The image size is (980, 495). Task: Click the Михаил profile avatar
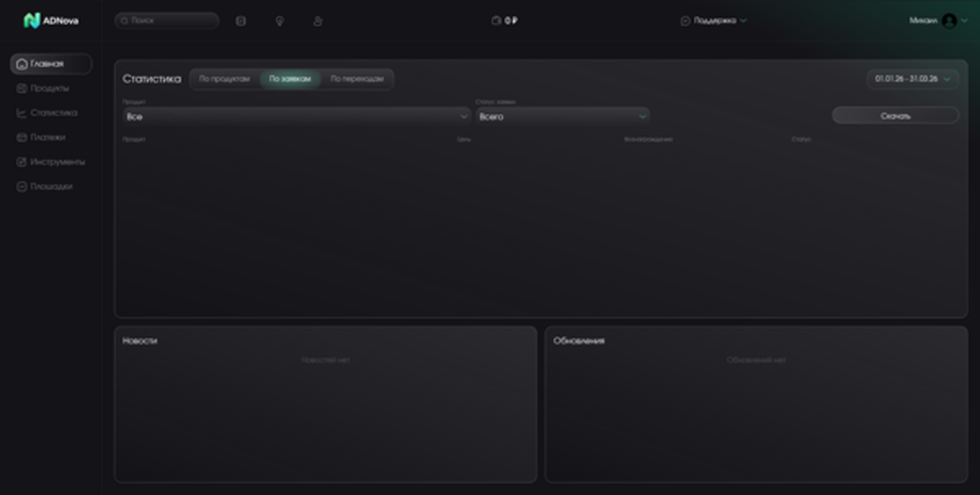(948, 20)
